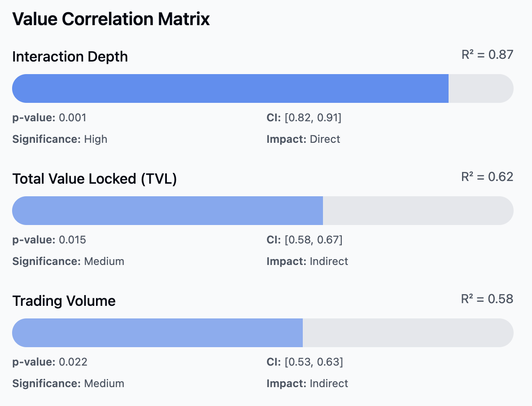Click the R² = 0.58 value

coord(487,299)
